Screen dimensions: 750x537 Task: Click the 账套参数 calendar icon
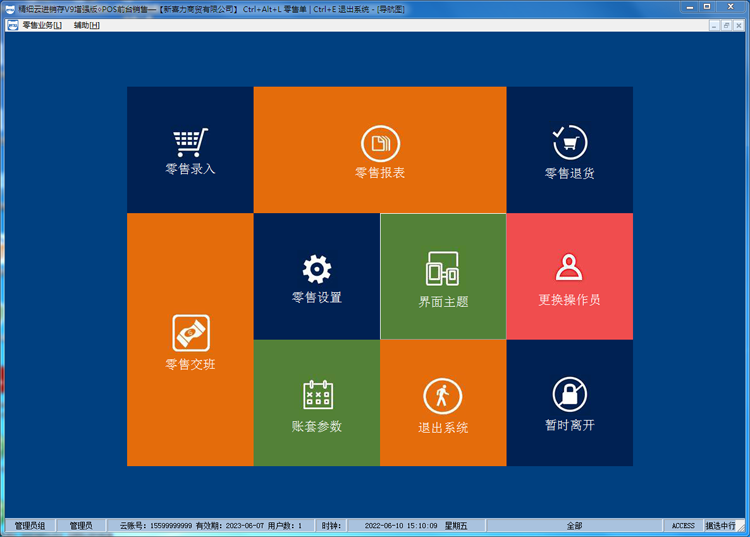click(317, 396)
